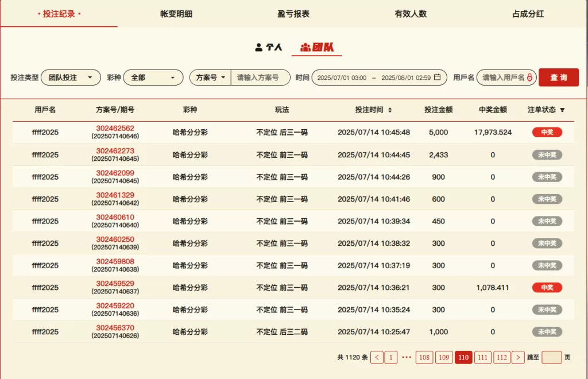
Task: Jump to page 1
Action: click(x=390, y=357)
